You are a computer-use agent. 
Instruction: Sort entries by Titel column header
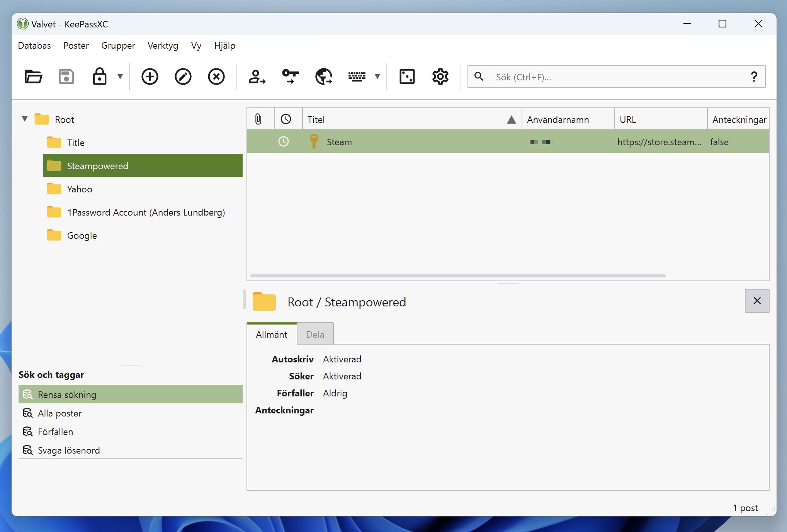[406, 119]
